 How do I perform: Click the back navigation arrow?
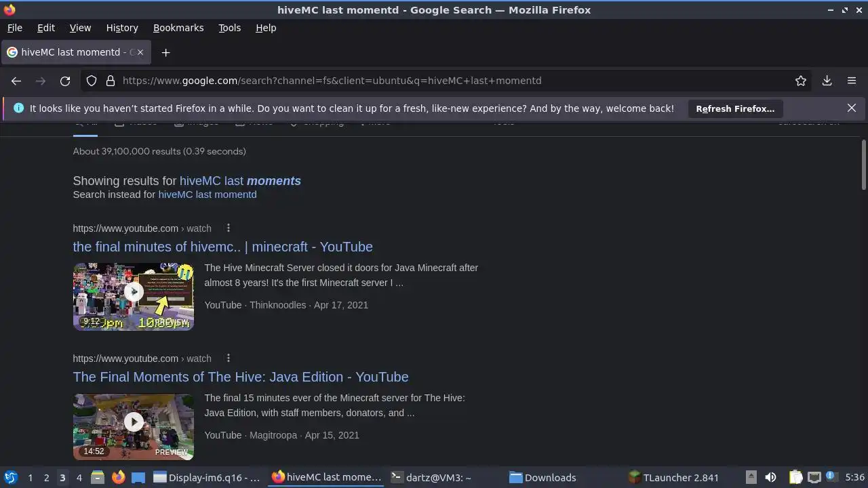pos(16,81)
